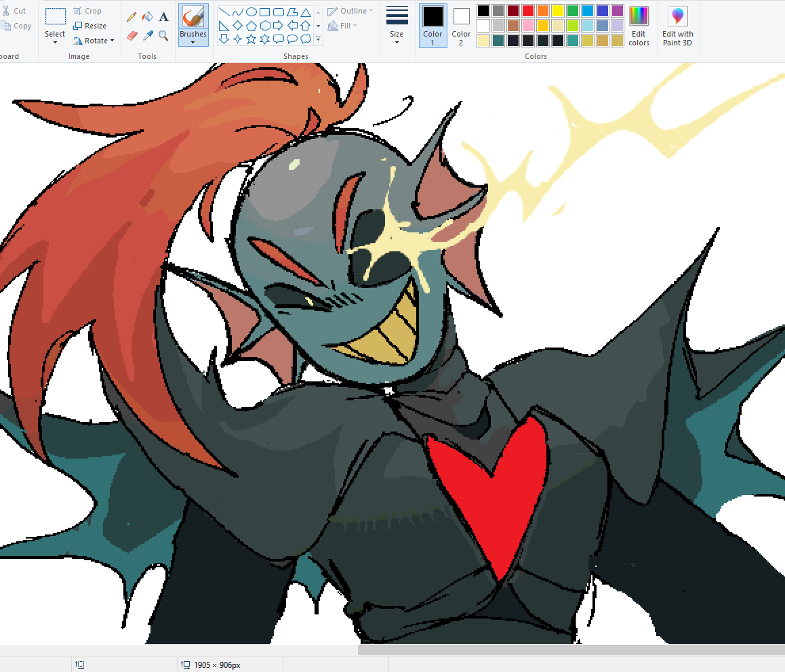
Task: Choose the Cloud callout shape
Action: pos(305,39)
